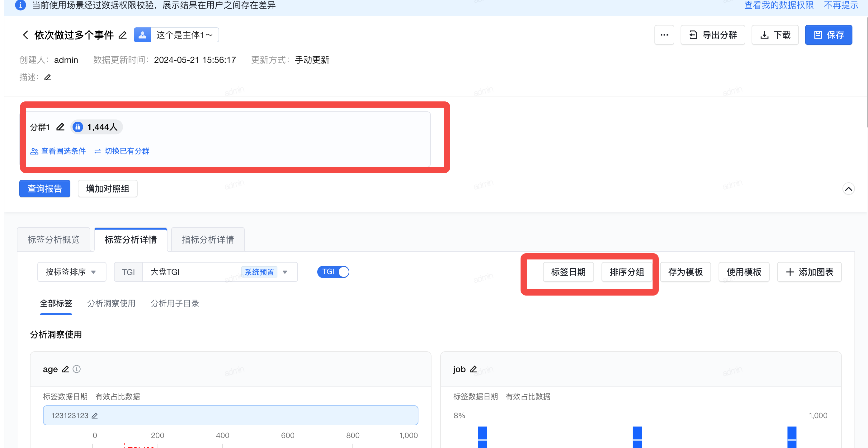868x448 pixels.
Task: Switch to the 分析用子目录 sub-tab
Action: click(175, 304)
